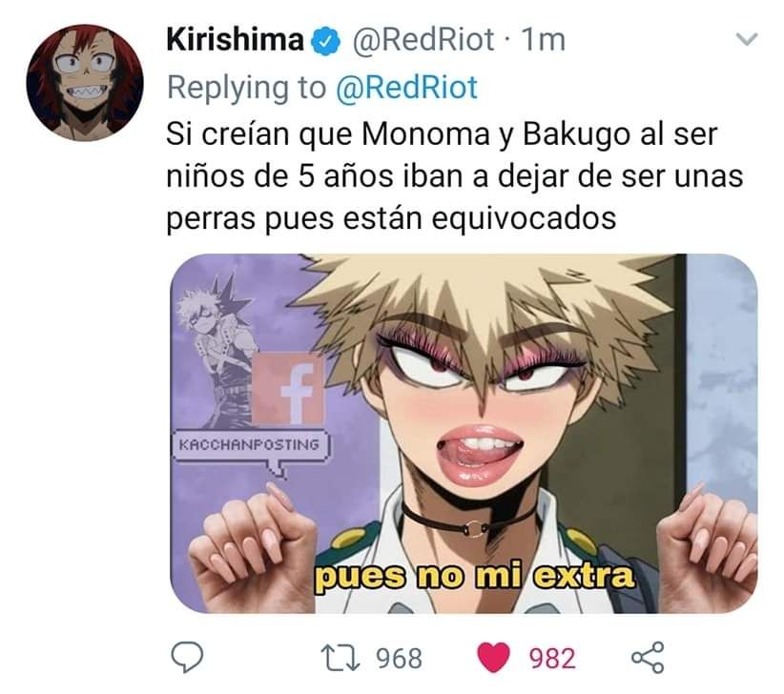The height and width of the screenshot is (694, 784).
Task: Click the purple Bakugo watermark figure
Action: 215,345
